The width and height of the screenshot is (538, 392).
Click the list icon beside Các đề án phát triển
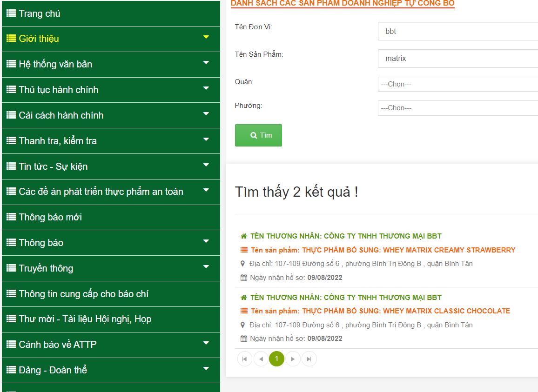[x=11, y=192]
